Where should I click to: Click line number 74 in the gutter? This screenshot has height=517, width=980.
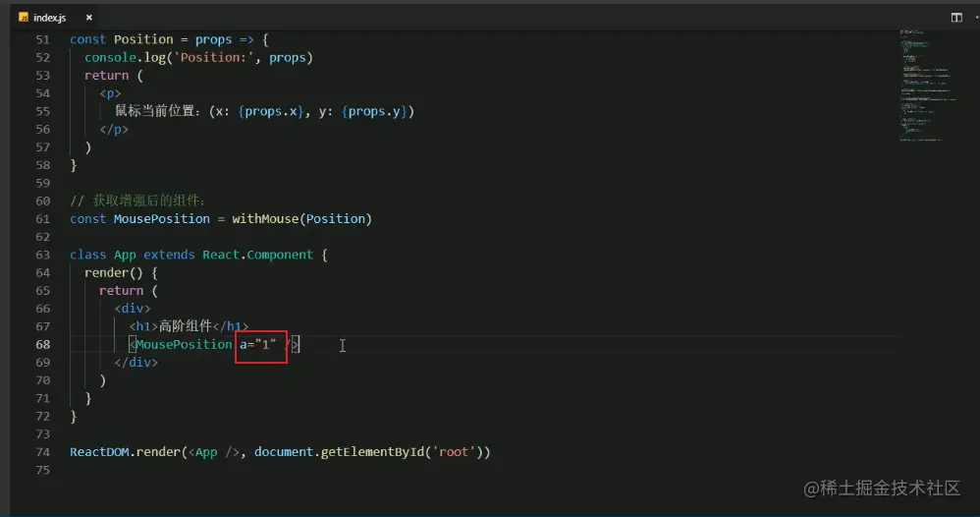pyautogui.click(x=42, y=452)
